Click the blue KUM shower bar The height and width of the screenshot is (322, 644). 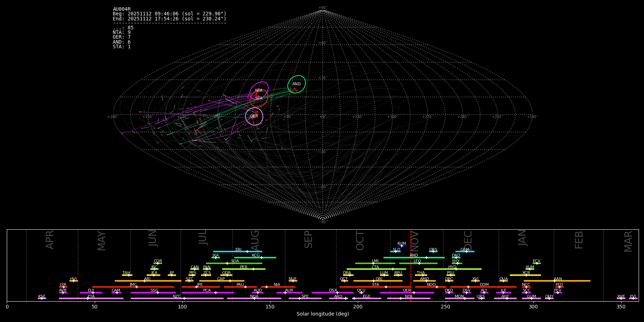coord(402,246)
